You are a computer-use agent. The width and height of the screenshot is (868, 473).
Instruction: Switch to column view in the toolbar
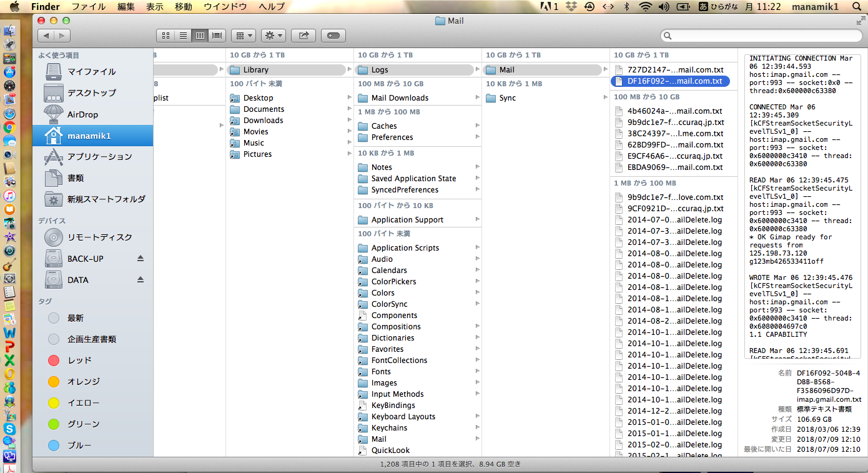click(200, 36)
